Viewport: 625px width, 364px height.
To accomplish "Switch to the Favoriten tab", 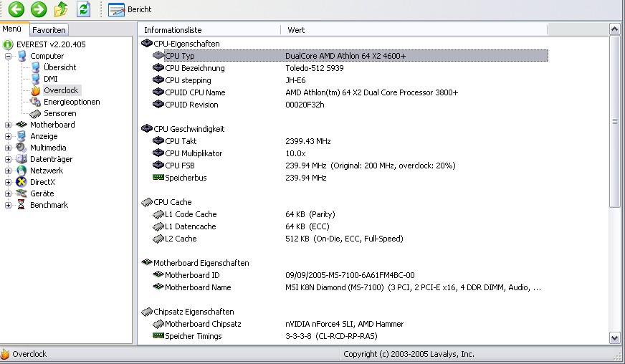I will [49, 30].
